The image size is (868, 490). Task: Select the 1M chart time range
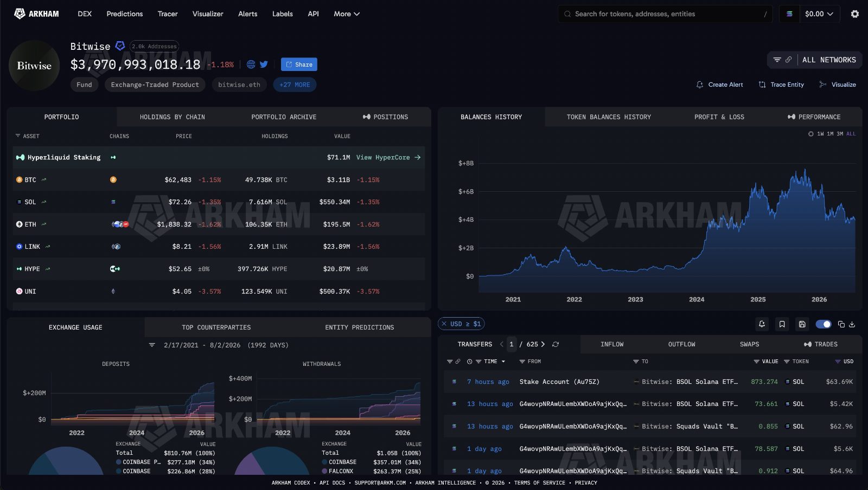pyautogui.click(x=830, y=134)
